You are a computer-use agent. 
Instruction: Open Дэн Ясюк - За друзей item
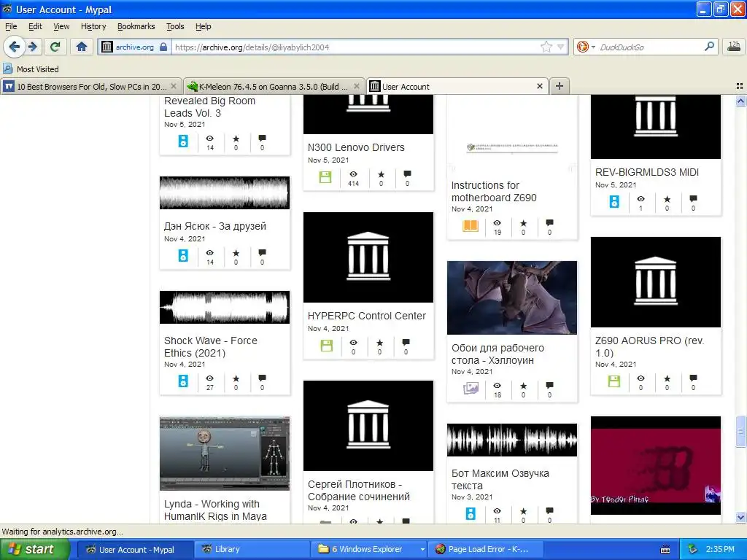215,226
